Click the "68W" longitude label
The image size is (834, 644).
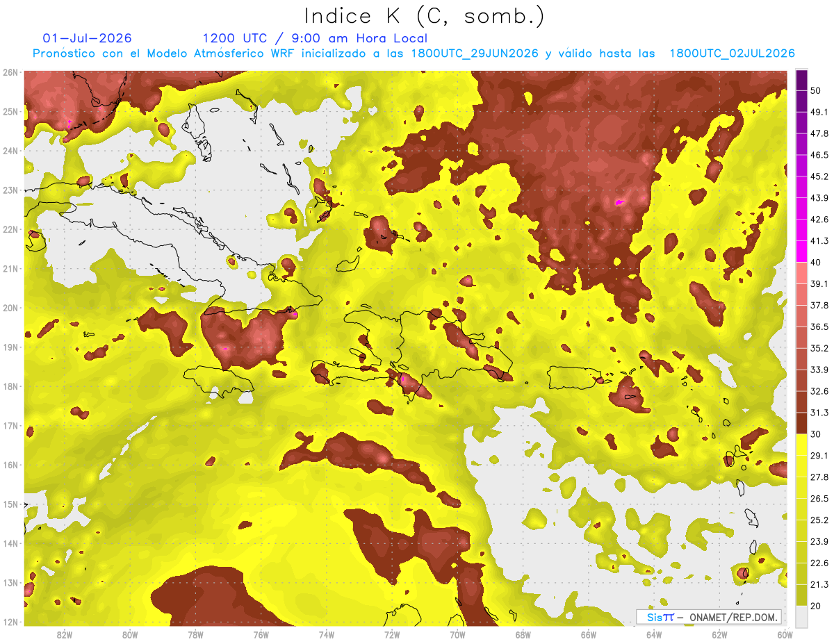coord(523,634)
